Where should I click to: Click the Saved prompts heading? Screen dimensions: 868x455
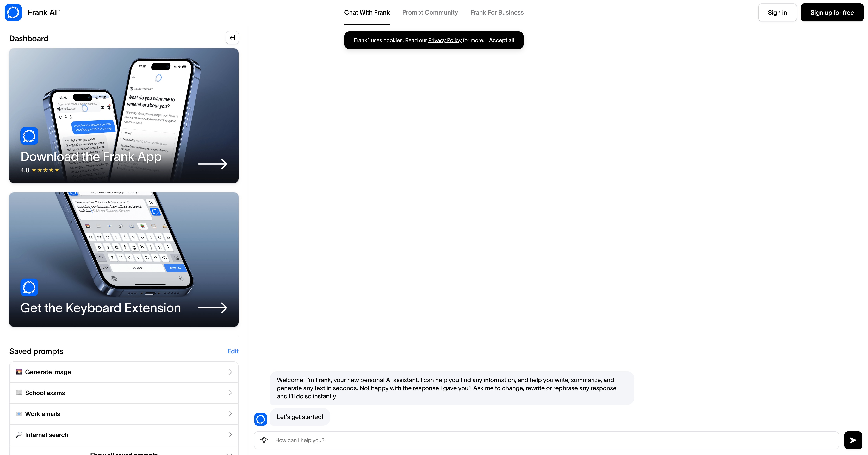tap(36, 351)
